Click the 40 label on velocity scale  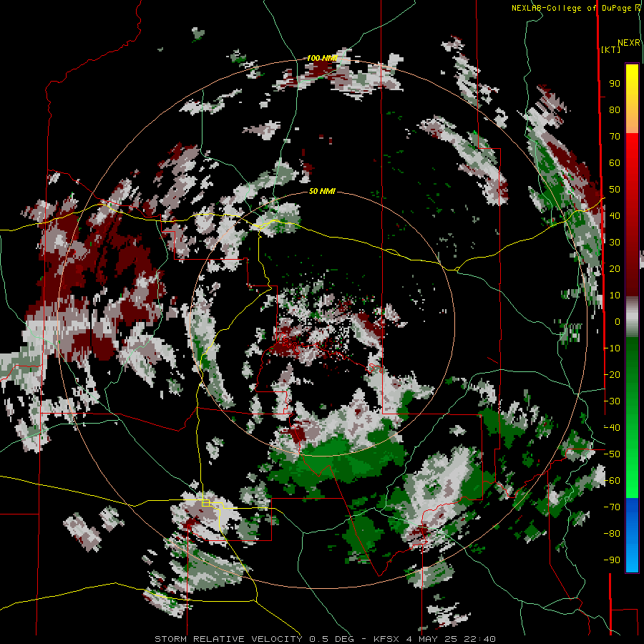click(x=615, y=216)
